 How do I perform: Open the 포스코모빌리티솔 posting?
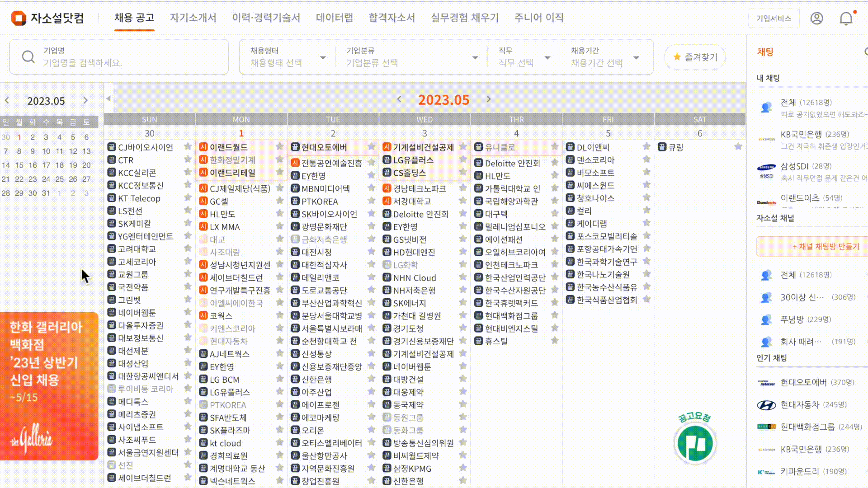click(x=607, y=236)
